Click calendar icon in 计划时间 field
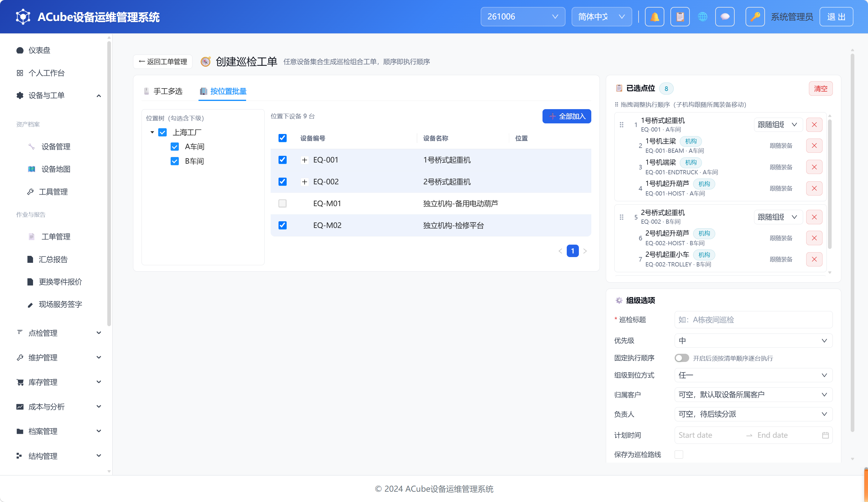Image resolution: width=868 pixels, height=502 pixels. click(825, 435)
